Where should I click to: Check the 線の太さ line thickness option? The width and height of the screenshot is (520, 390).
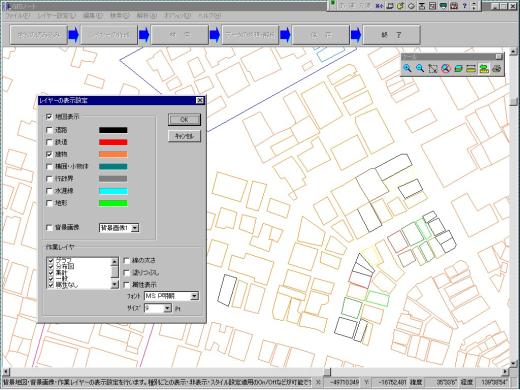click(126, 260)
